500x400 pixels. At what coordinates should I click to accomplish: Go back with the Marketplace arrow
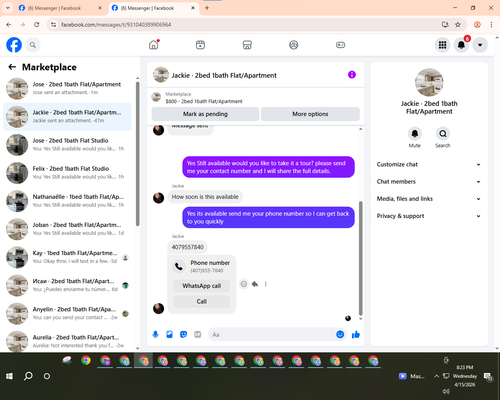coord(12,67)
